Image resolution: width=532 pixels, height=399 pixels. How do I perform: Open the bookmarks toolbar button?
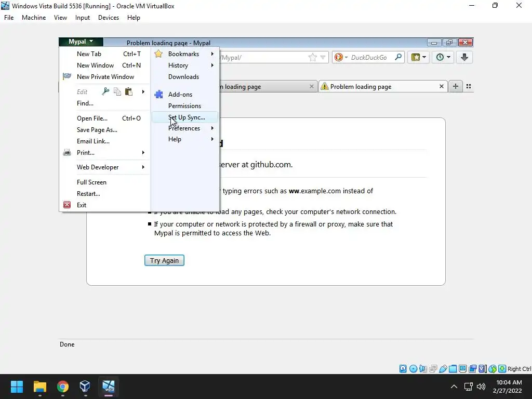pos(419,57)
